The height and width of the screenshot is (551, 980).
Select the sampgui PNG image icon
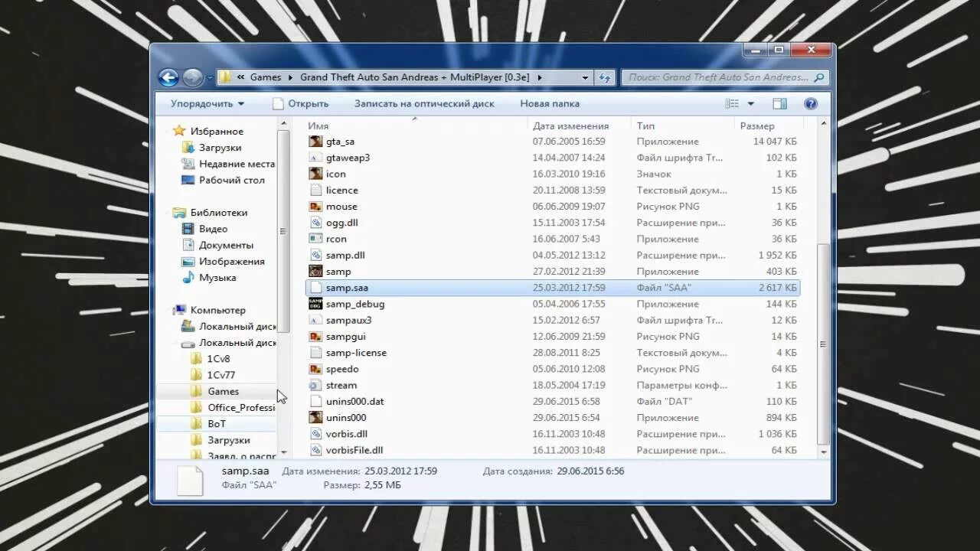pyautogui.click(x=315, y=337)
